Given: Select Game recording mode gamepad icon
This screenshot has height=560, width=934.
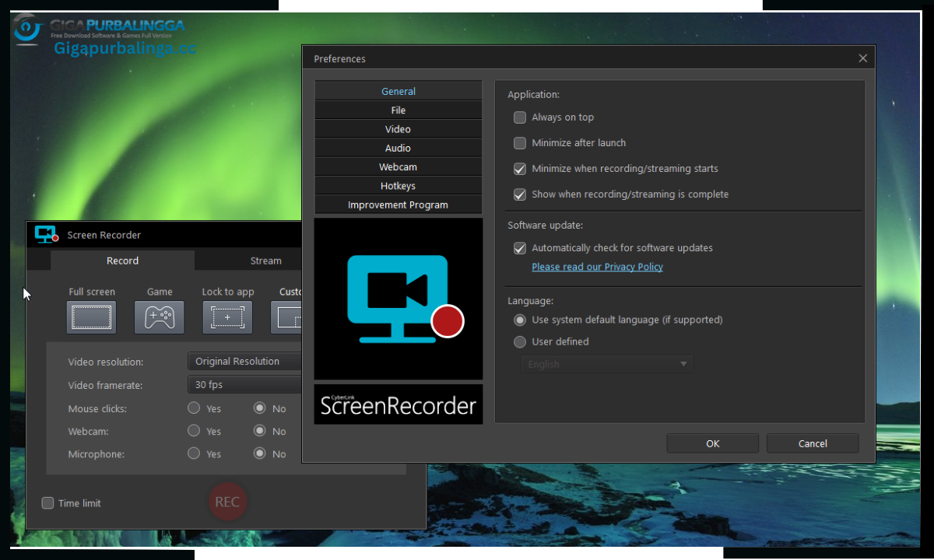Looking at the screenshot, I should (x=160, y=317).
